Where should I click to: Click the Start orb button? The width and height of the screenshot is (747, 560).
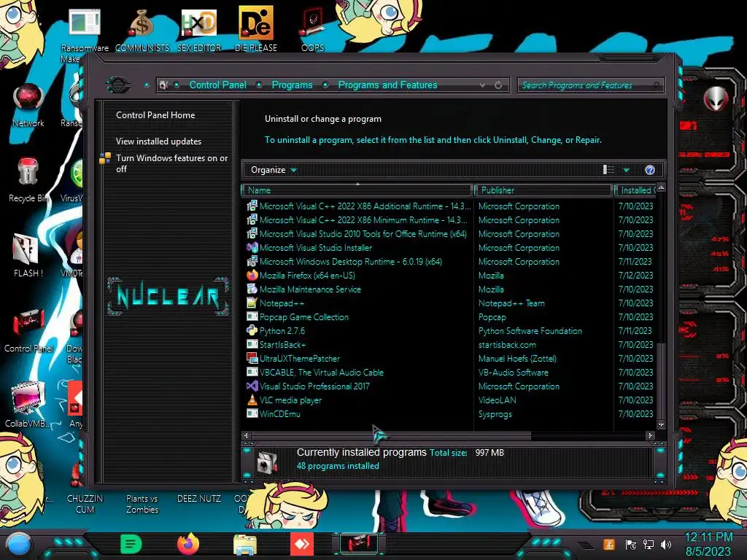point(19,544)
